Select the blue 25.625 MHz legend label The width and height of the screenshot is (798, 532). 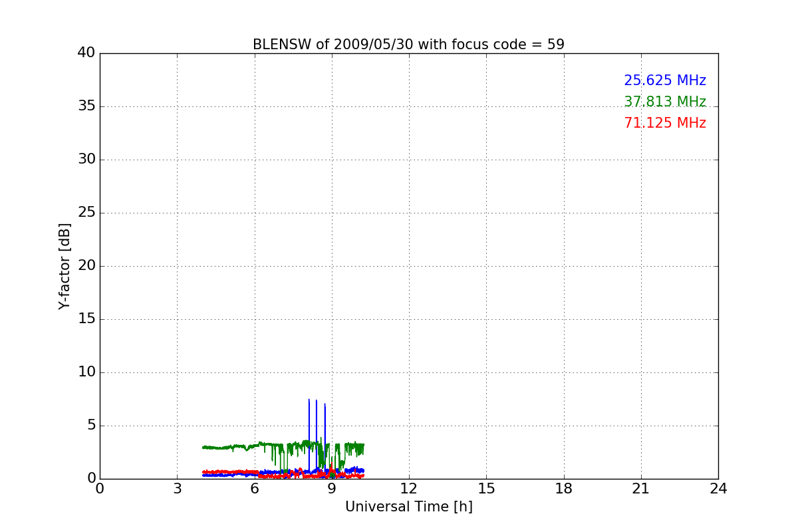click(665, 80)
